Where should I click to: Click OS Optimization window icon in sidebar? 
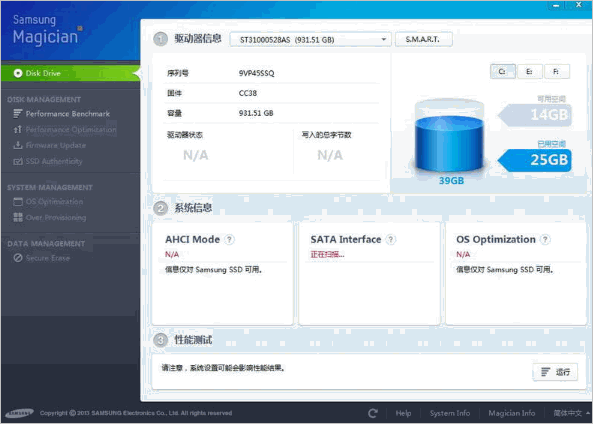[x=18, y=202]
